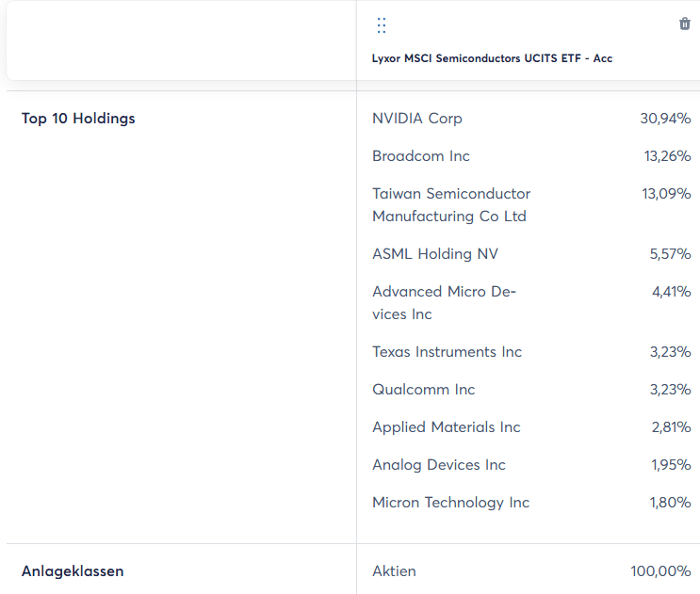
Task: Click the Top 10 Holdings label
Action: 78,119
